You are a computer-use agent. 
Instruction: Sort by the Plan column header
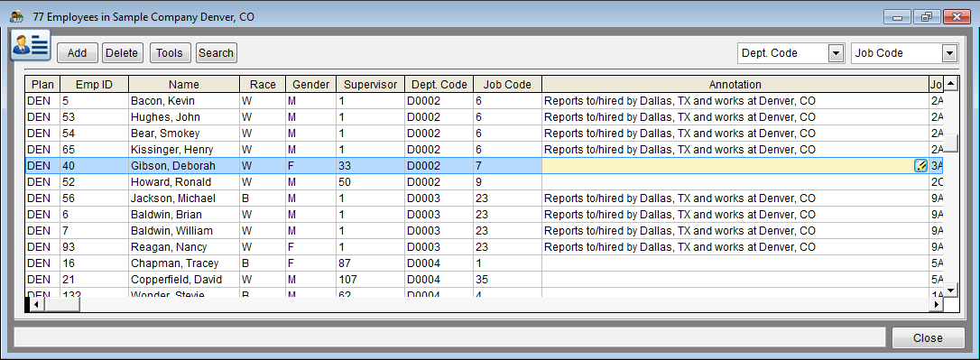[43, 85]
